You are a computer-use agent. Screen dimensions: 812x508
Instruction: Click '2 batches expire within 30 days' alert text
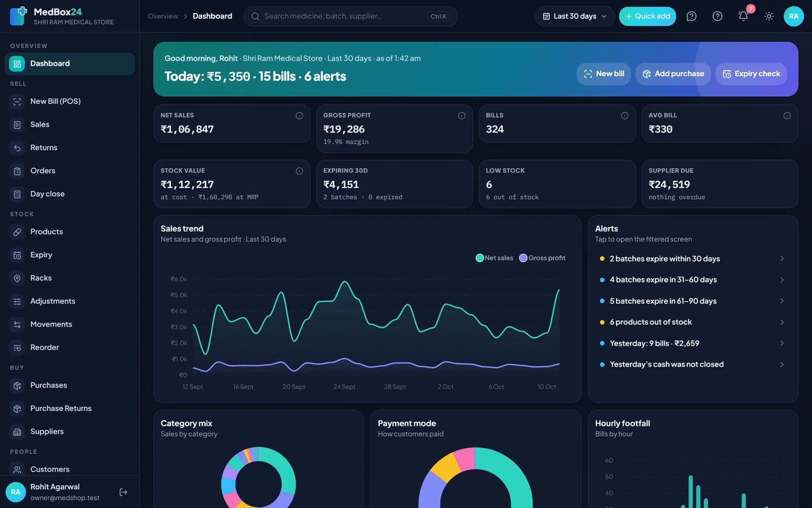[665, 259]
